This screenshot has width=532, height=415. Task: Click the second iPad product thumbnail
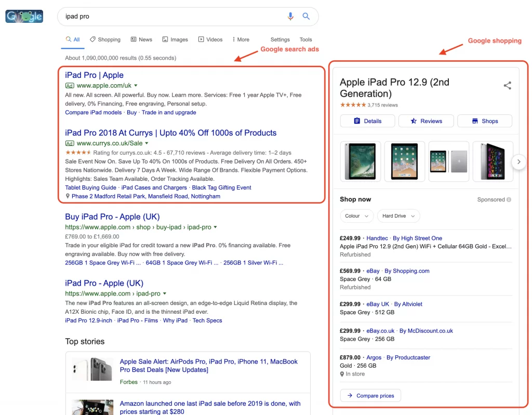click(404, 161)
